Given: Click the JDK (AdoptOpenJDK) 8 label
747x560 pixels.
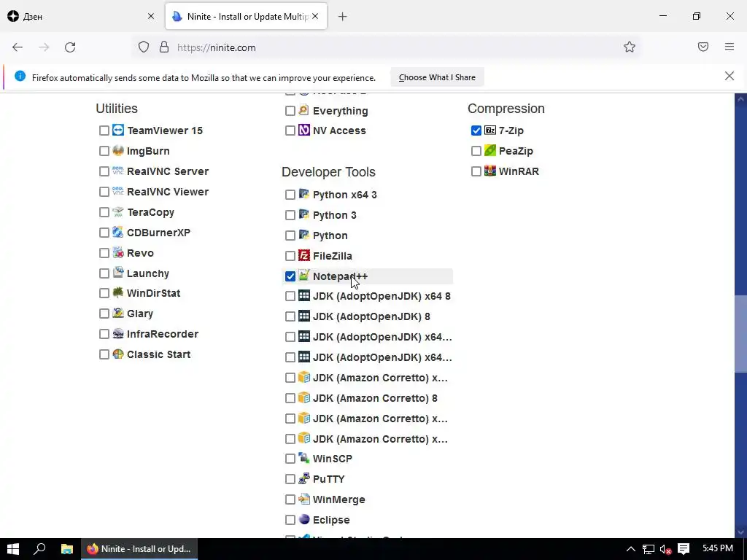Looking at the screenshot, I should pos(371,316).
